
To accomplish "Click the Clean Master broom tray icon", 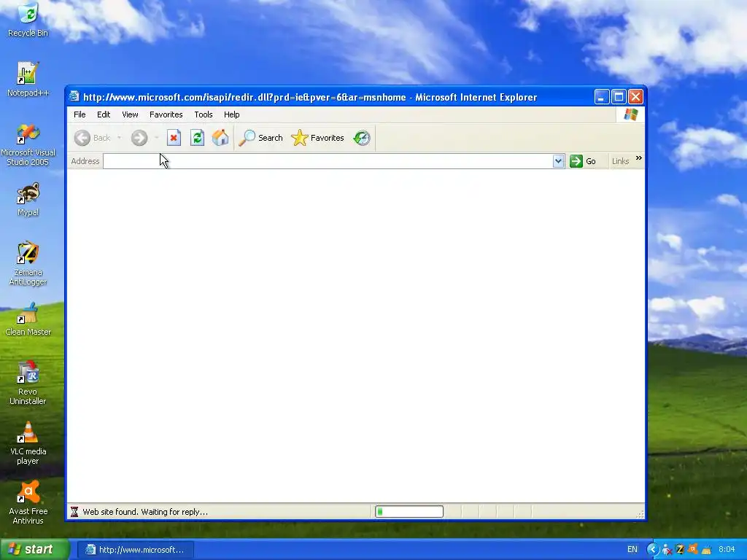I will pyautogui.click(x=706, y=550).
